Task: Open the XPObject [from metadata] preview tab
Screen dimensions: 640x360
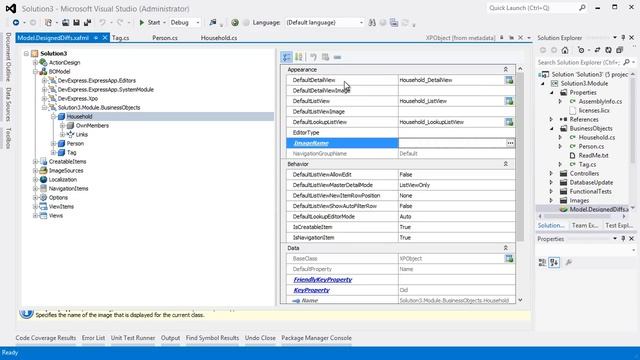Action: (460, 38)
